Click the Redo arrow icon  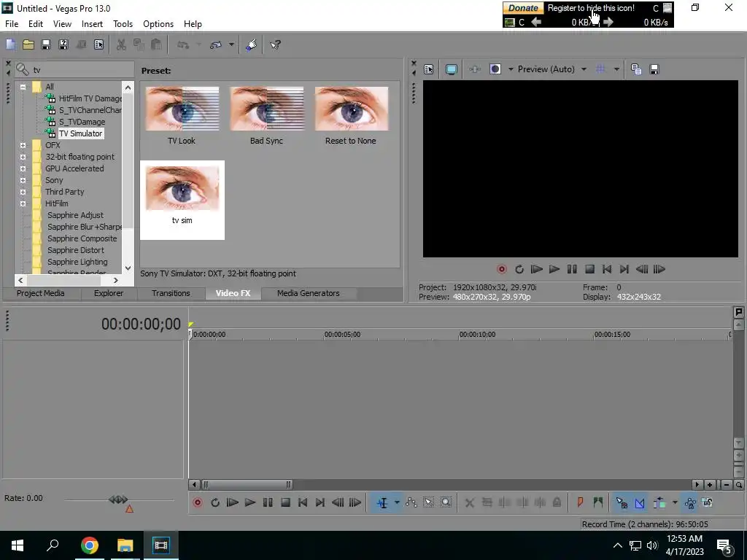[x=216, y=44]
